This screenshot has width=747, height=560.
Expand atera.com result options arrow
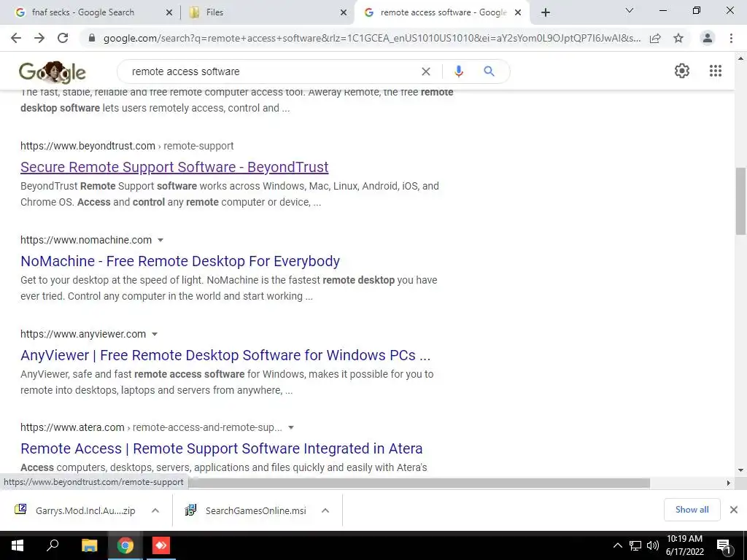pyautogui.click(x=290, y=427)
